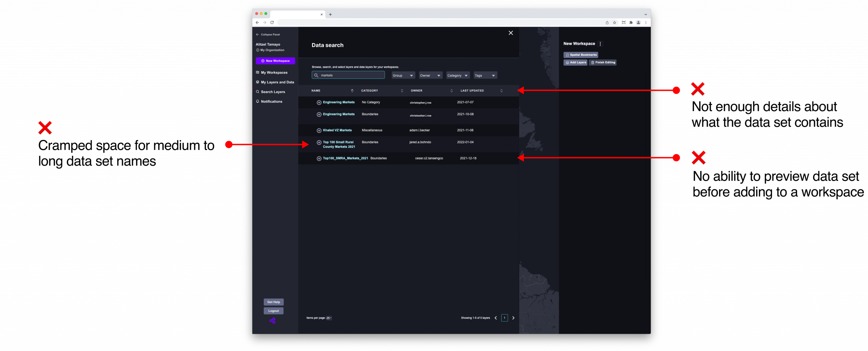Sort results by Last Updated column
This screenshot has width=868, height=351.
[x=501, y=91]
